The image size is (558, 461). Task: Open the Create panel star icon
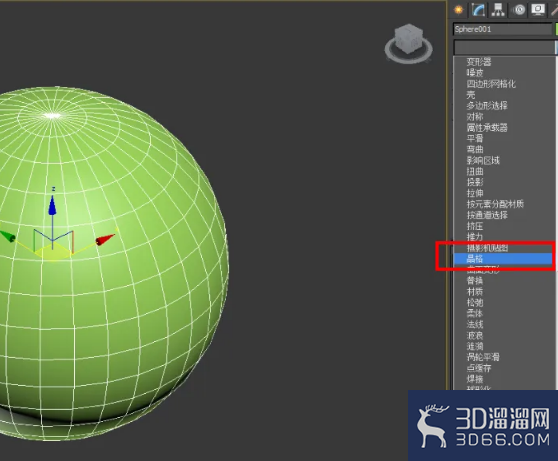coord(459,10)
